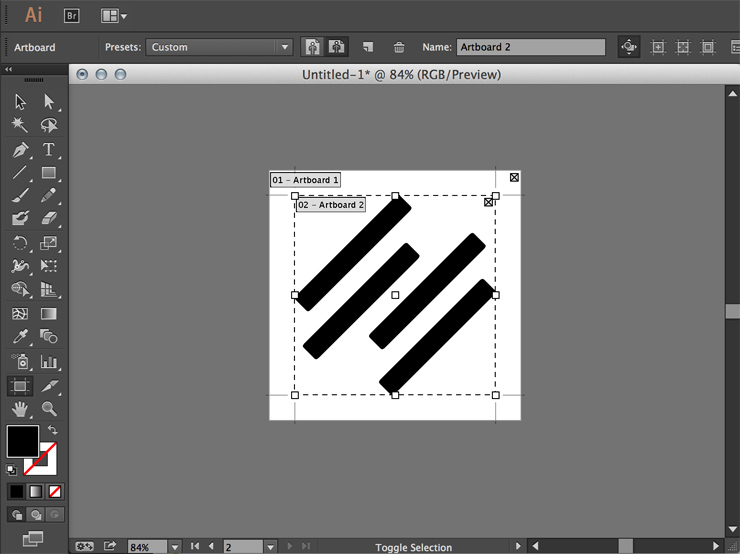Image resolution: width=740 pixels, height=554 pixels.
Task: Toggle Show Video Safe Areas option
Action: [707, 47]
